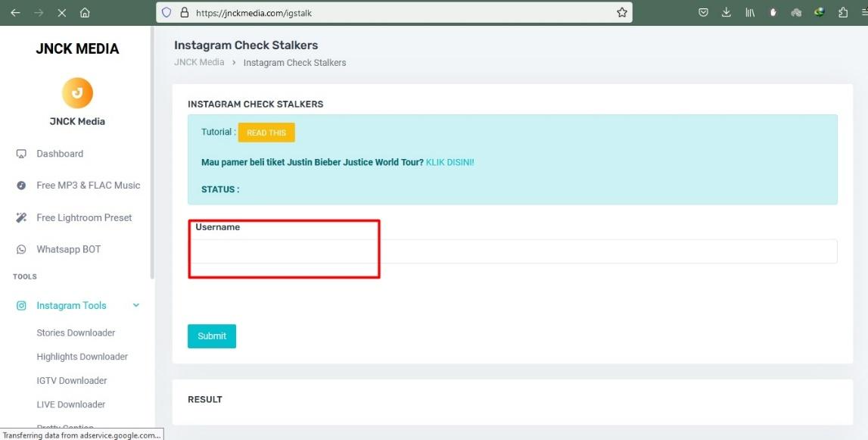868x440 pixels.
Task: Click the sidebar vertical scrollbar
Action: tap(152, 152)
